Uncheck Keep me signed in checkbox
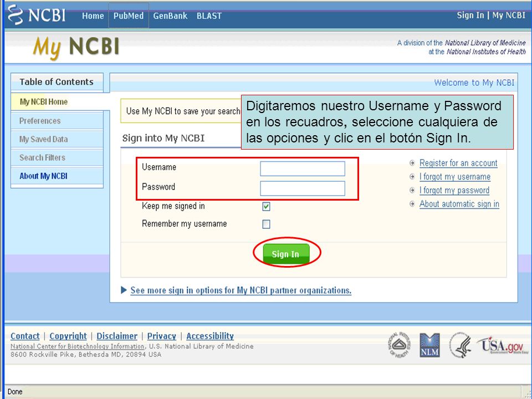532x399 pixels. (267, 206)
